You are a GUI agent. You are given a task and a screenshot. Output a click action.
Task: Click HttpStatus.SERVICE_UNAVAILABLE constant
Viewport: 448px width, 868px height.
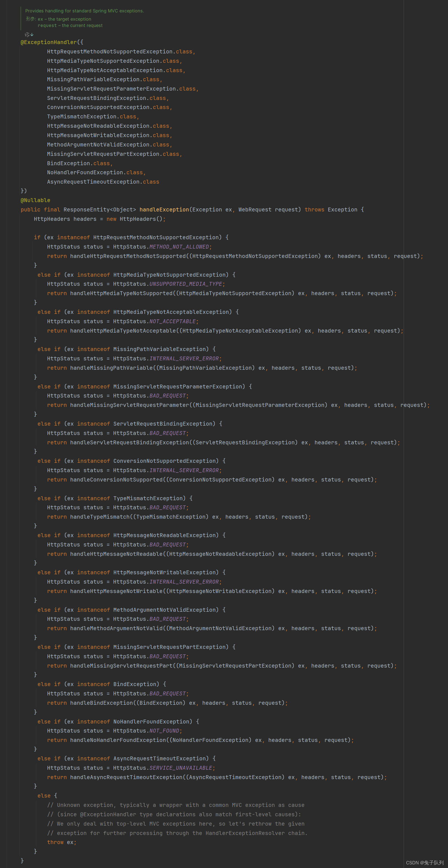[x=182, y=768]
